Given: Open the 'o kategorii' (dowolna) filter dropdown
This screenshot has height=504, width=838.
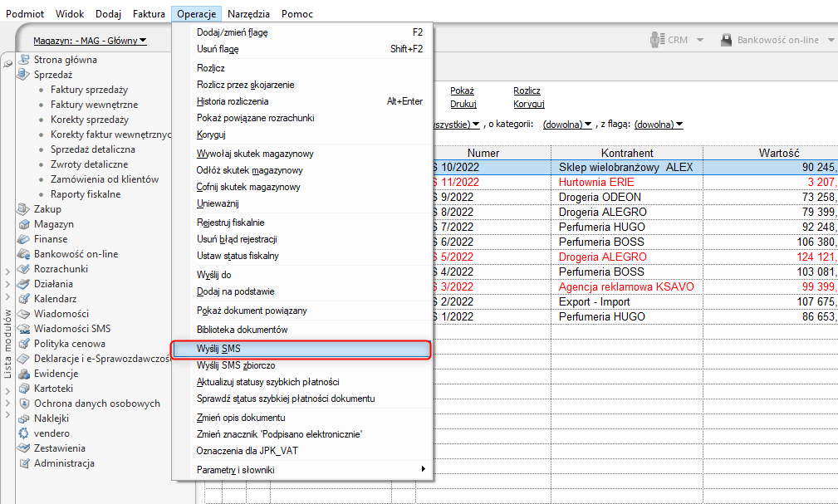Looking at the screenshot, I should pos(566,125).
